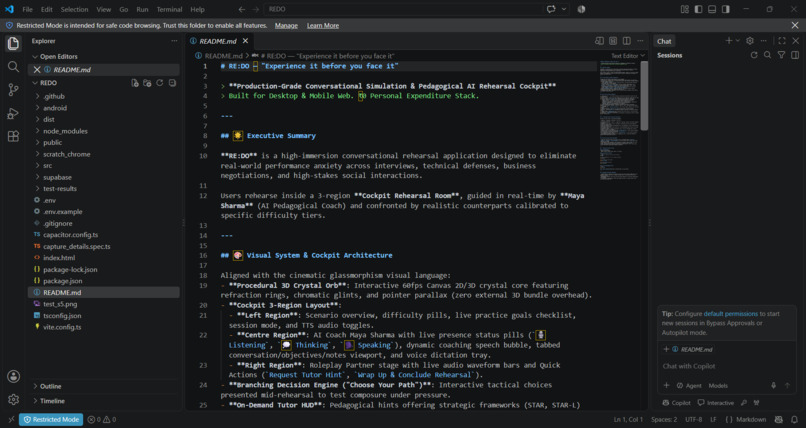Toggle Primary Side Bar visibility
Image resolution: width=806 pixels, height=428 pixels.
[x=698, y=9]
